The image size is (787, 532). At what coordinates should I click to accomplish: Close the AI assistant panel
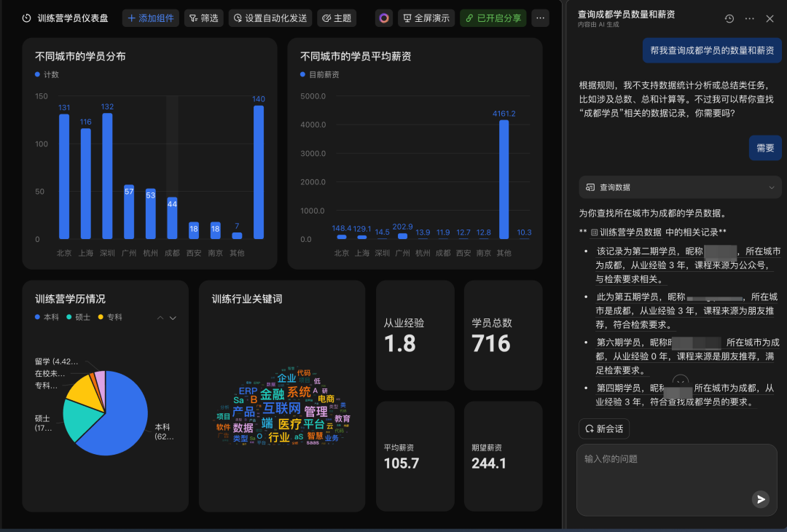click(770, 18)
